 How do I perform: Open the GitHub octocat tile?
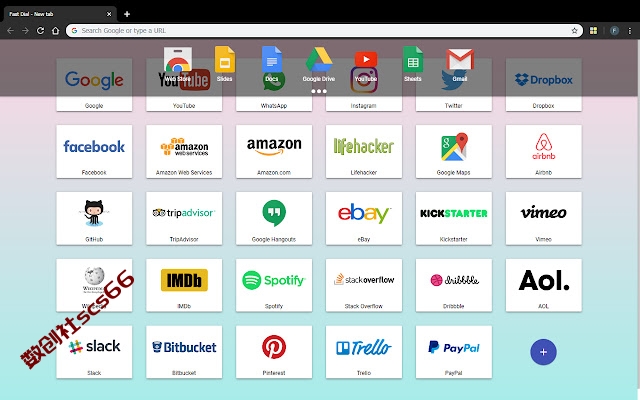point(94,218)
